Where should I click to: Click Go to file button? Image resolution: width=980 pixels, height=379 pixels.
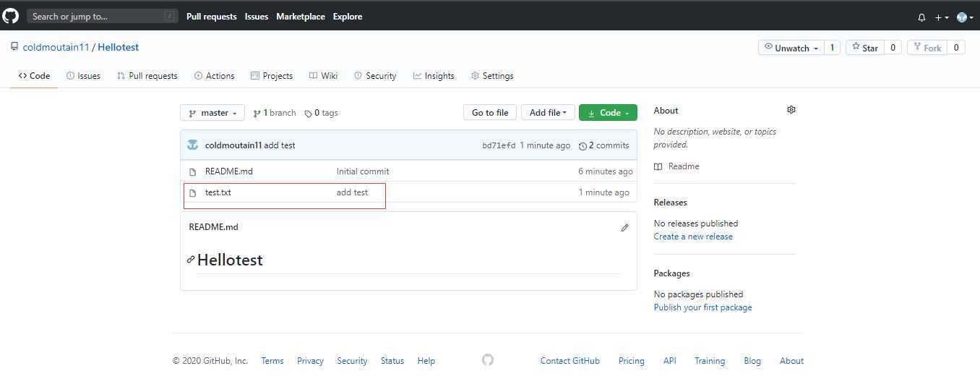coord(490,112)
